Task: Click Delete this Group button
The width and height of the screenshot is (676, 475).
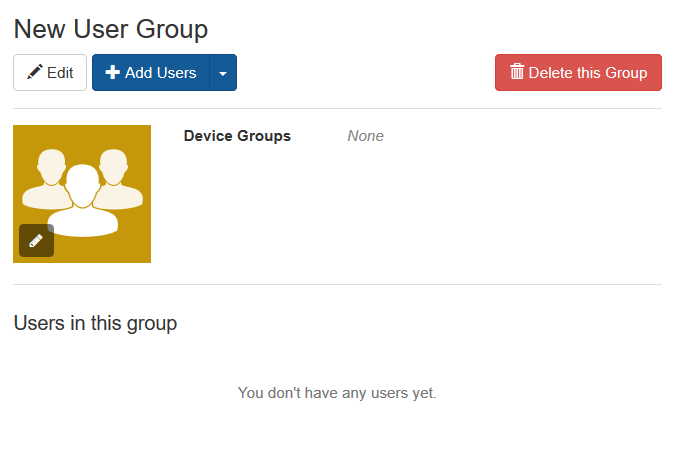Action: [578, 72]
